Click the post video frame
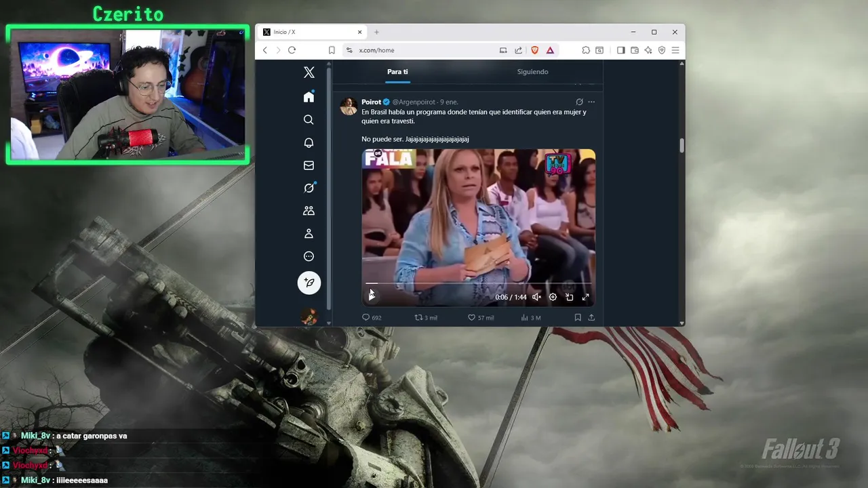868x488 pixels. [x=478, y=227]
